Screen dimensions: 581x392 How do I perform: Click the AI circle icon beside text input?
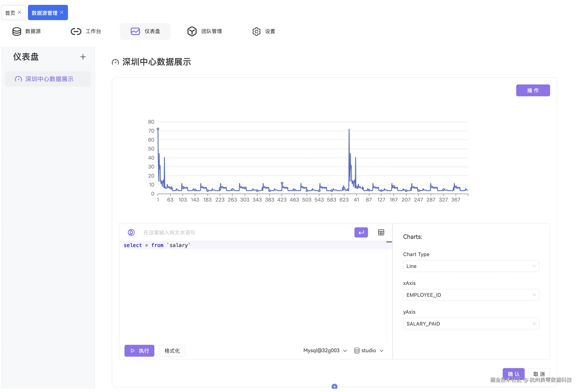[x=131, y=232]
